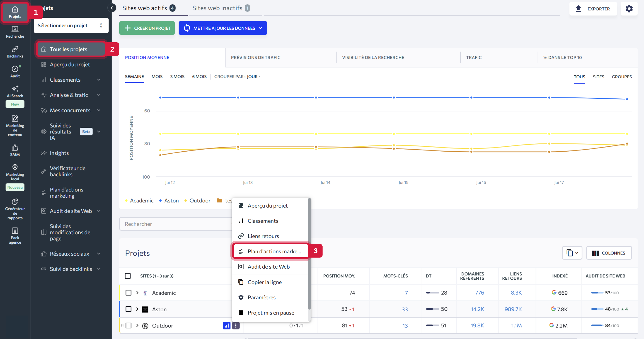Open the Sélectionner un projet dropdown
Viewport: 644px width, 339px height.
(71, 25)
